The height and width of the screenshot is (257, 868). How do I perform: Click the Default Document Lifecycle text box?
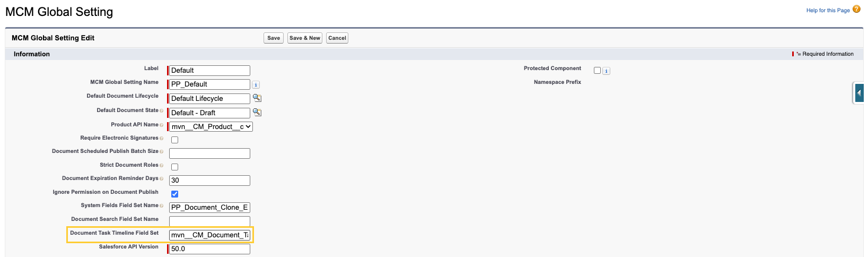209,99
